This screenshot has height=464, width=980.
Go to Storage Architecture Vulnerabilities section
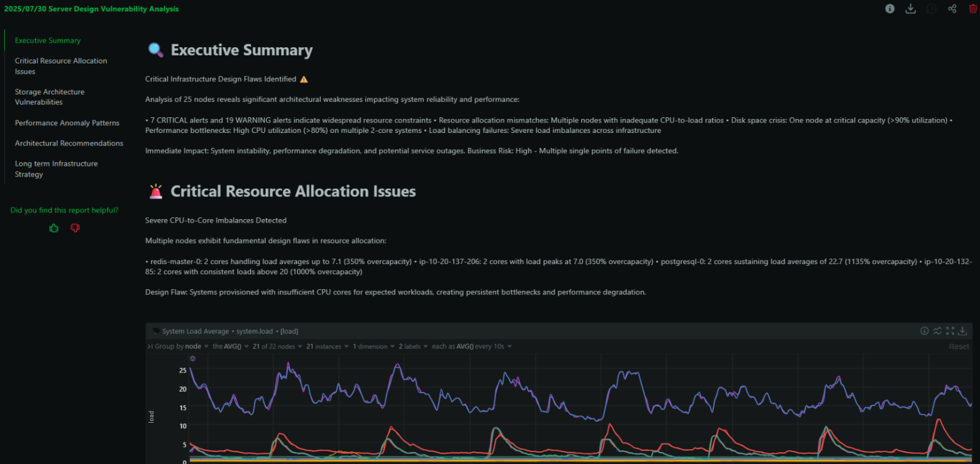pyautogui.click(x=50, y=97)
